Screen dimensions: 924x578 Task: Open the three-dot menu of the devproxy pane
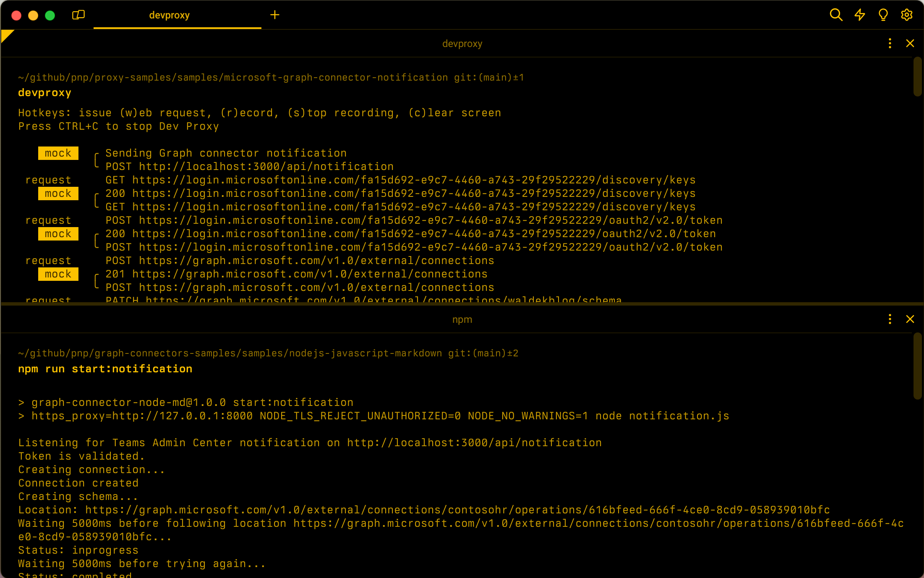point(890,43)
